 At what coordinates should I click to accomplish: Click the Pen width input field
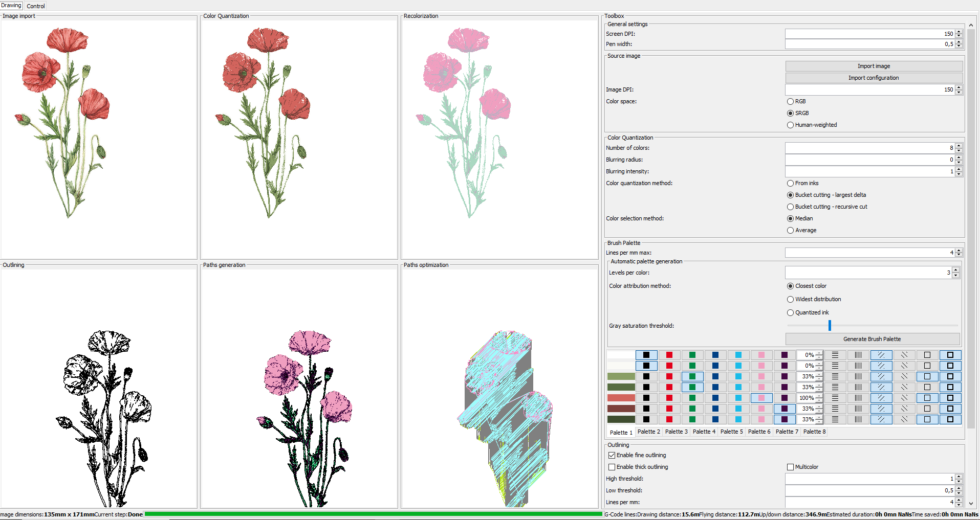(869, 44)
